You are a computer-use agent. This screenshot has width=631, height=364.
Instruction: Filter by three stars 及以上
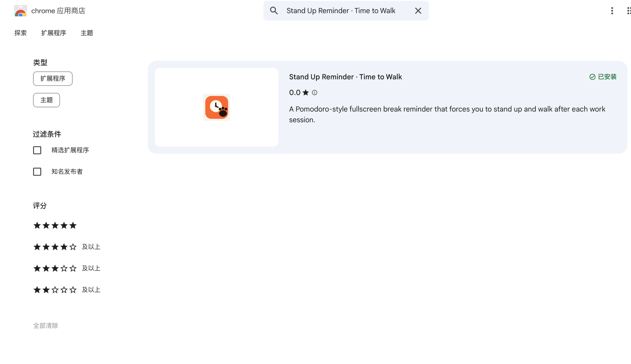[67, 269]
